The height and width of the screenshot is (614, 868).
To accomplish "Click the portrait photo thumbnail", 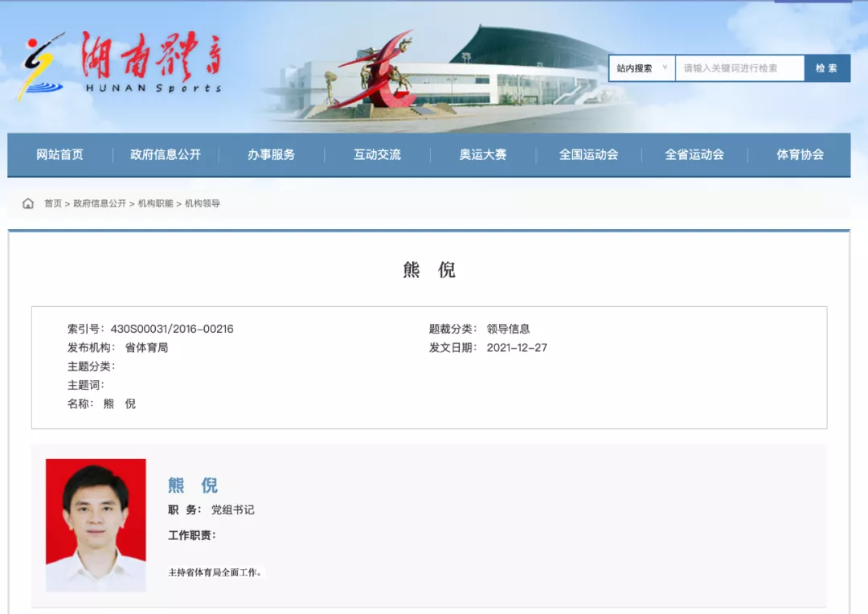I will [x=96, y=525].
